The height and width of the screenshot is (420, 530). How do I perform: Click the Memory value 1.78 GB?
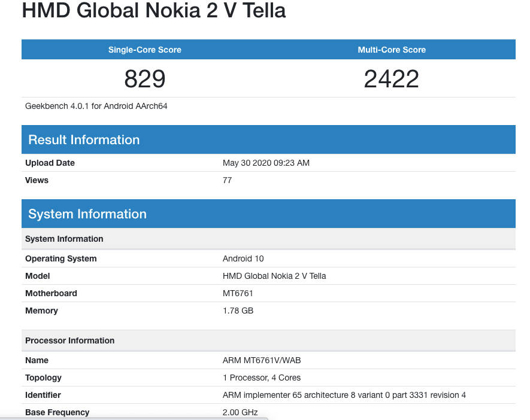tap(238, 311)
